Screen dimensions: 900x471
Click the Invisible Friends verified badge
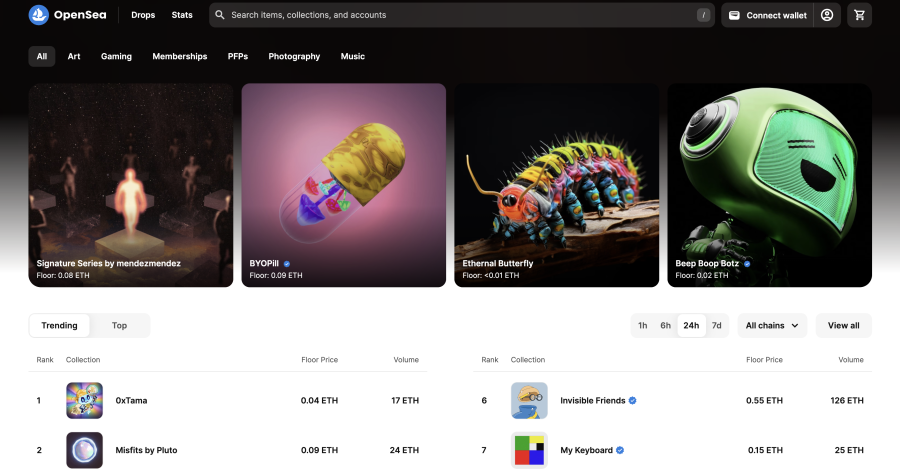coord(633,400)
